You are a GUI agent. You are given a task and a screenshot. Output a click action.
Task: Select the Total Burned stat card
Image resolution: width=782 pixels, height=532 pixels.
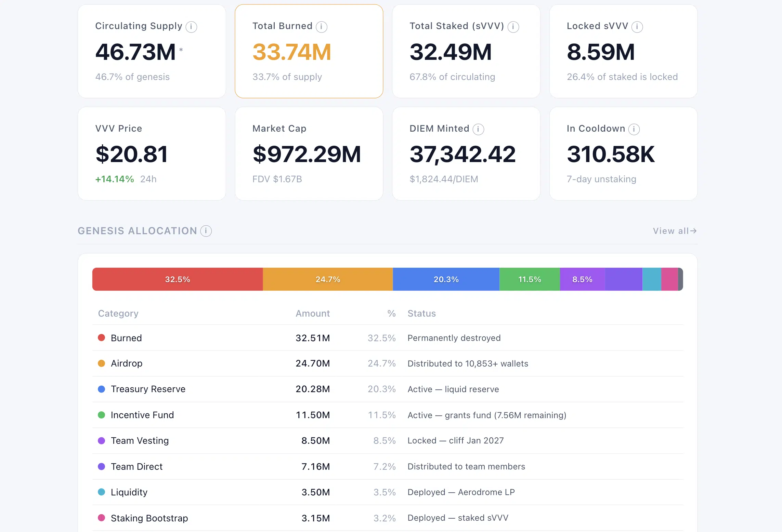click(x=309, y=51)
